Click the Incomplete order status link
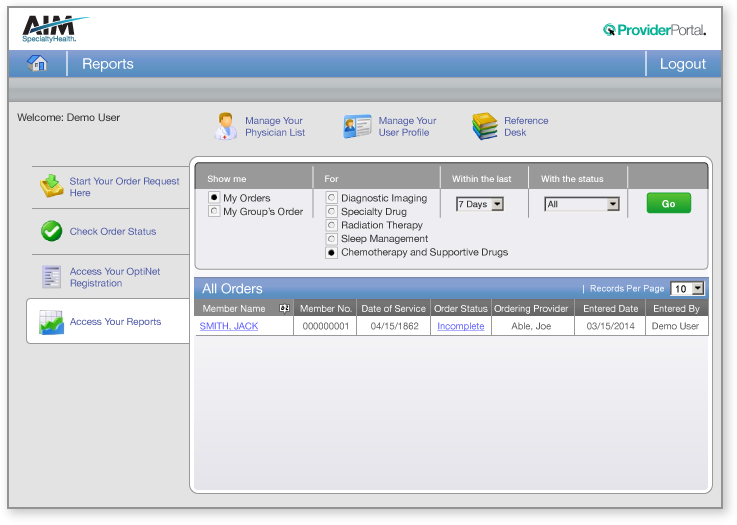737x525 pixels. 460,326
